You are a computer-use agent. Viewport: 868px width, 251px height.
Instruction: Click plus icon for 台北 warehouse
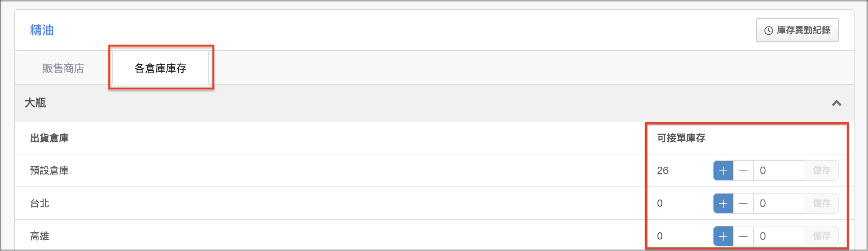(723, 204)
